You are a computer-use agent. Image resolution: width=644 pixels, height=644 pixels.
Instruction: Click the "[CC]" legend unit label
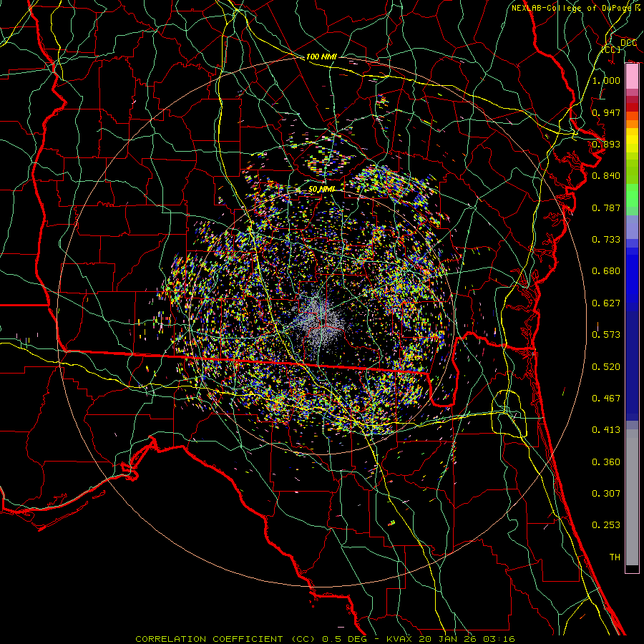point(611,49)
